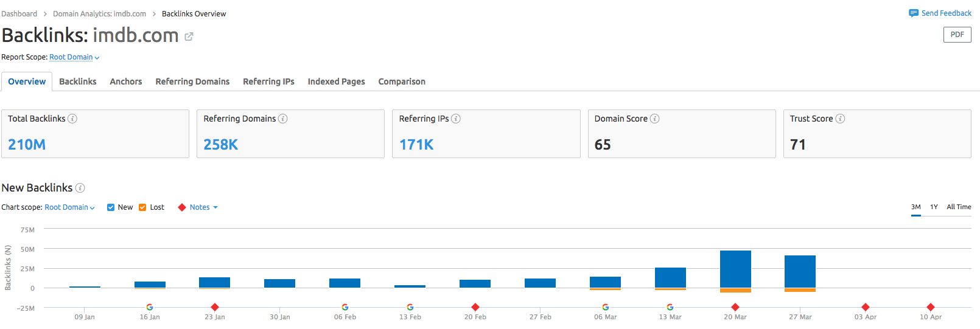The height and width of the screenshot is (329, 980).
Task: Click Google update icon at 13 Mar
Action: point(670,307)
